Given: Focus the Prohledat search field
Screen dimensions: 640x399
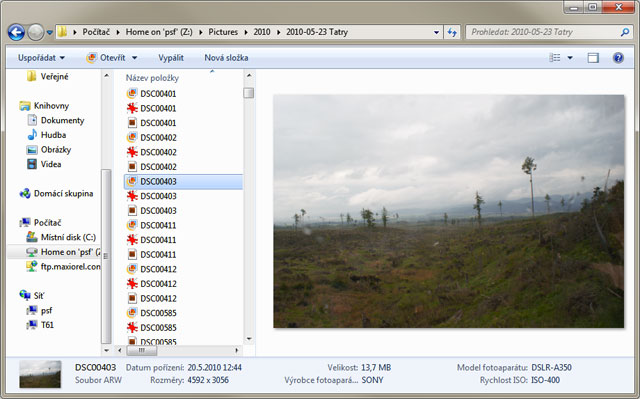Looking at the screenshot, I should click(543, 32).
